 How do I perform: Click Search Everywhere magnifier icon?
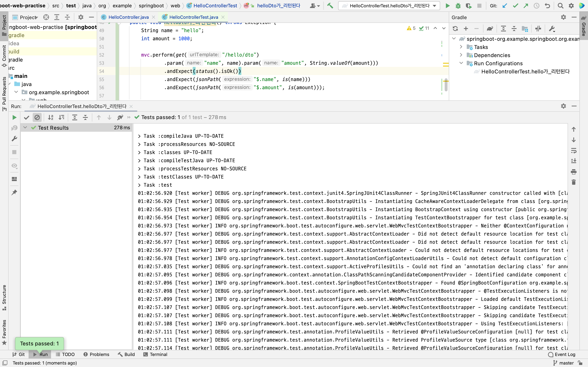point(560,6)
